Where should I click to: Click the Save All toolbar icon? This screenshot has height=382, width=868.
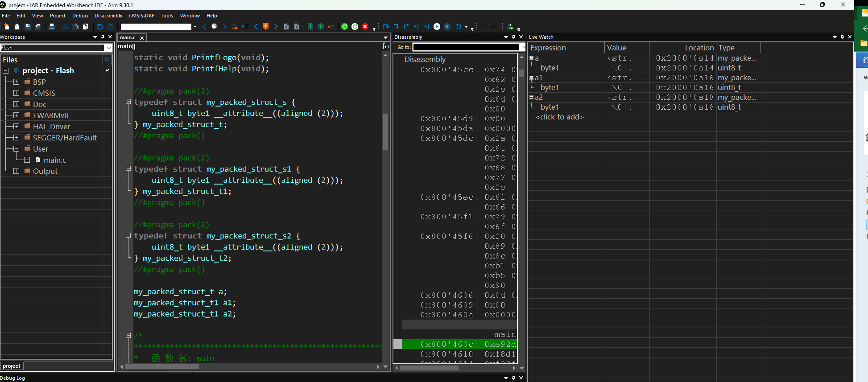tap(37, 27)
